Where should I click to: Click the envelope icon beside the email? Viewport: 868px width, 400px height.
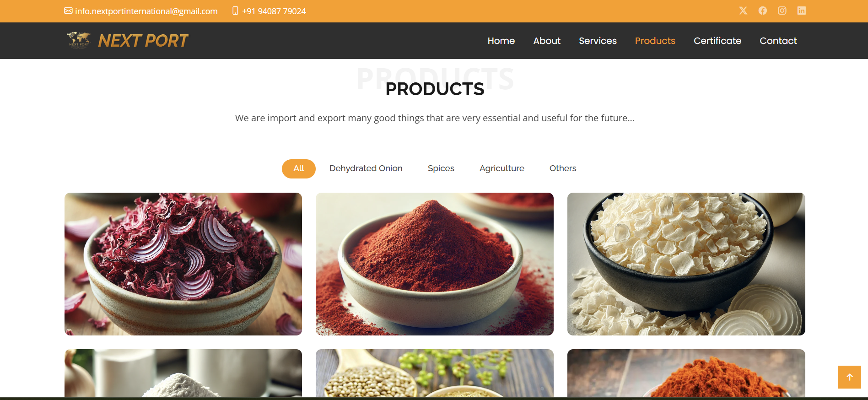(x=68, y=11)
